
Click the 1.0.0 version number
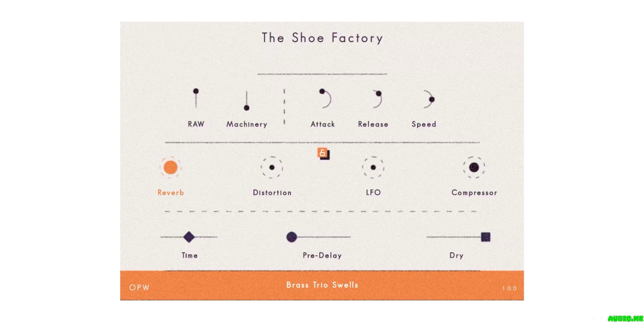tap(509, 288)
